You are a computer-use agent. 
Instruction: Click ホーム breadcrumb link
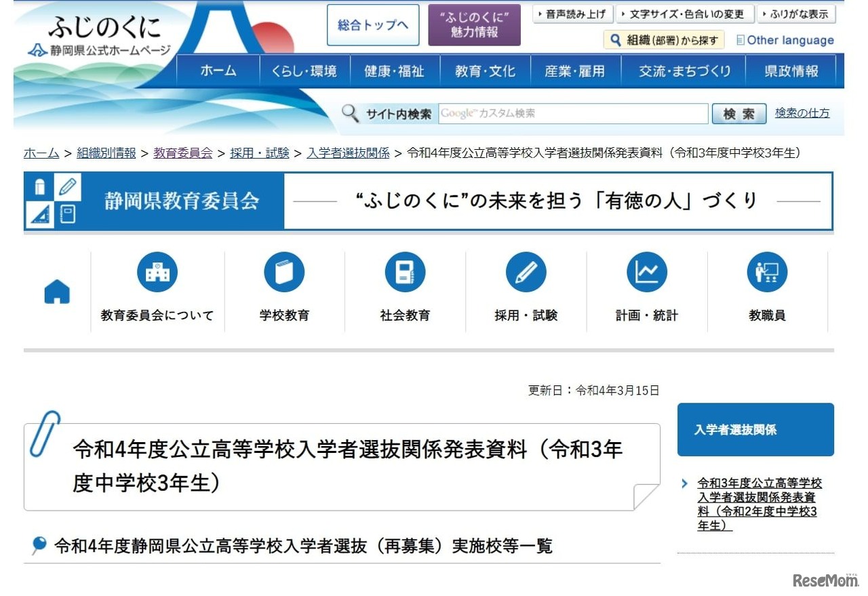[x=41, y=153]
